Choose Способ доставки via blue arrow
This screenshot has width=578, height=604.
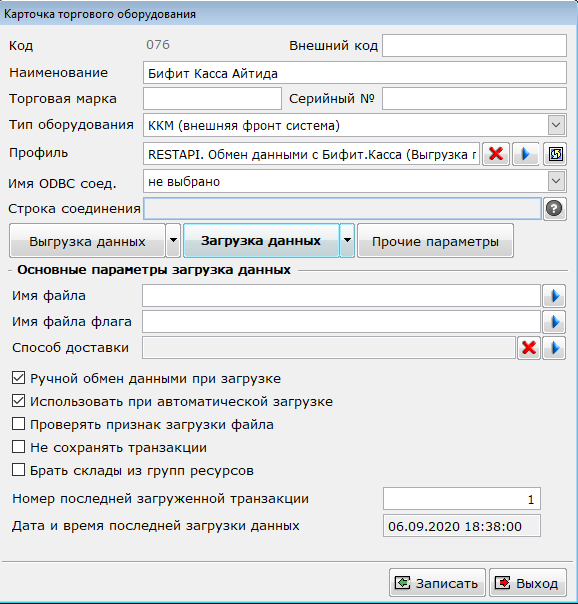pos(554,348)
